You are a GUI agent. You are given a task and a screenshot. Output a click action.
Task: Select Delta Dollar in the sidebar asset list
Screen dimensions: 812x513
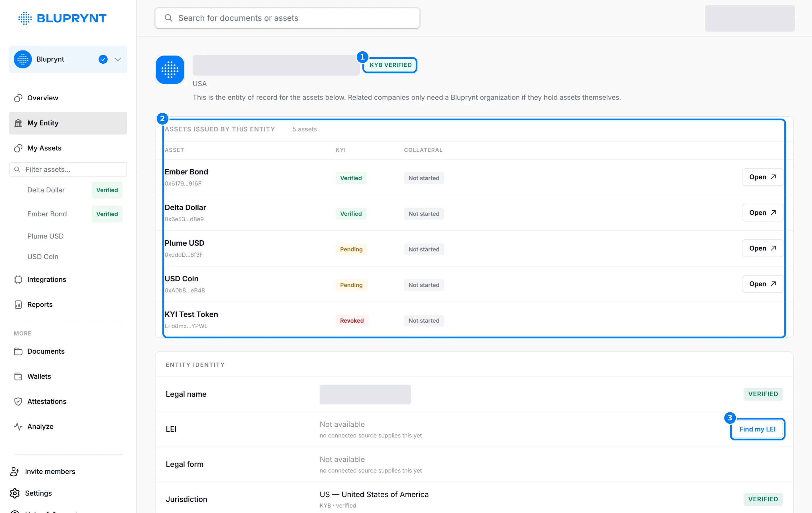coord(46,190)
